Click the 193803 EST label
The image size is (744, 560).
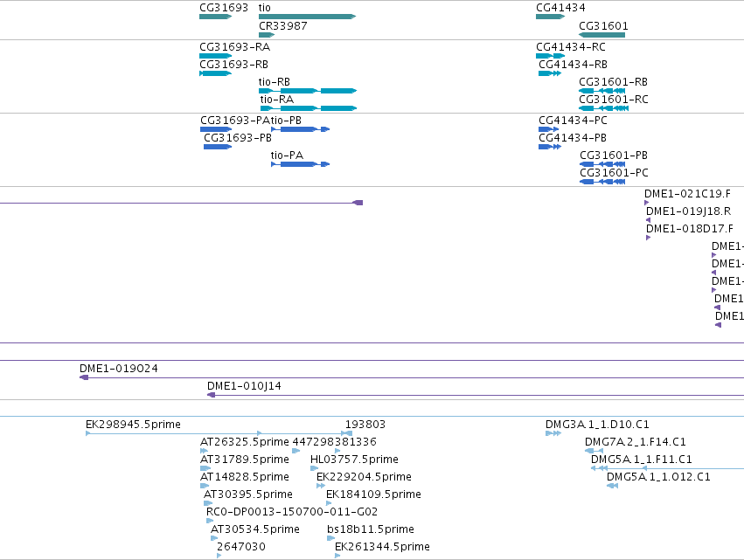365,425
